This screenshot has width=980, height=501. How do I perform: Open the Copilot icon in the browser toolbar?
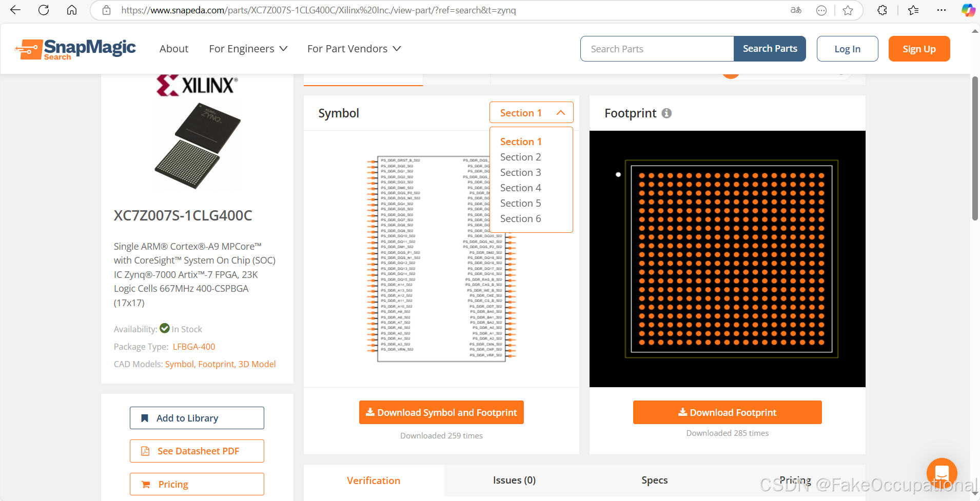click(x=968, y=10)
